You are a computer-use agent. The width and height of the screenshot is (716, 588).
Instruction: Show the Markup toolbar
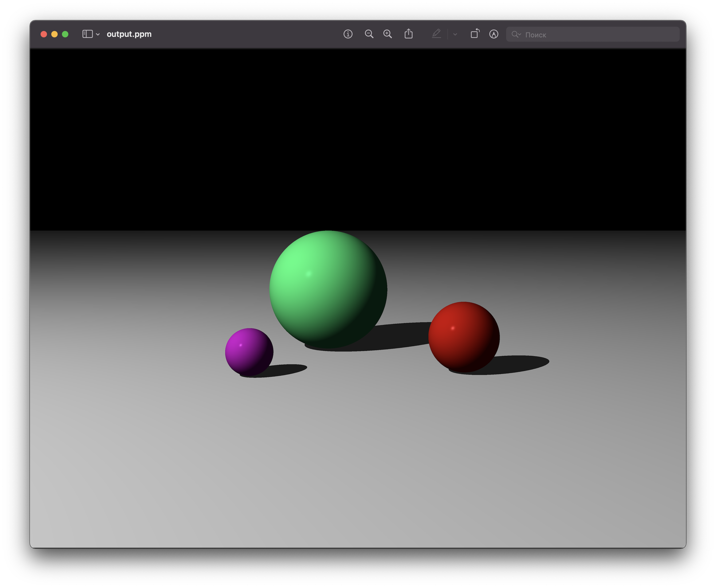[494, 34]
